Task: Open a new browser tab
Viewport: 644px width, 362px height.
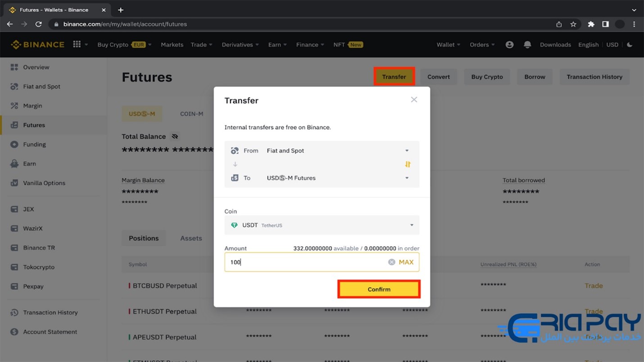Action: 121,10
